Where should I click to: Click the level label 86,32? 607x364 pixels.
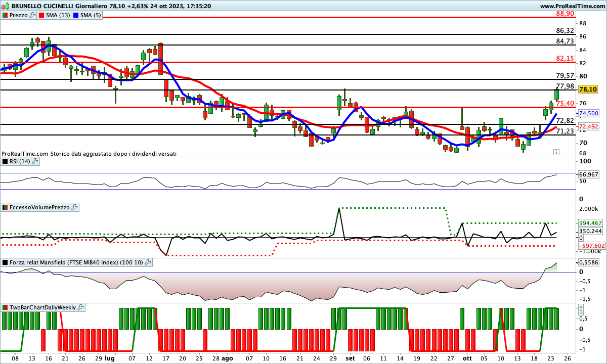click(x=565, y=31)
